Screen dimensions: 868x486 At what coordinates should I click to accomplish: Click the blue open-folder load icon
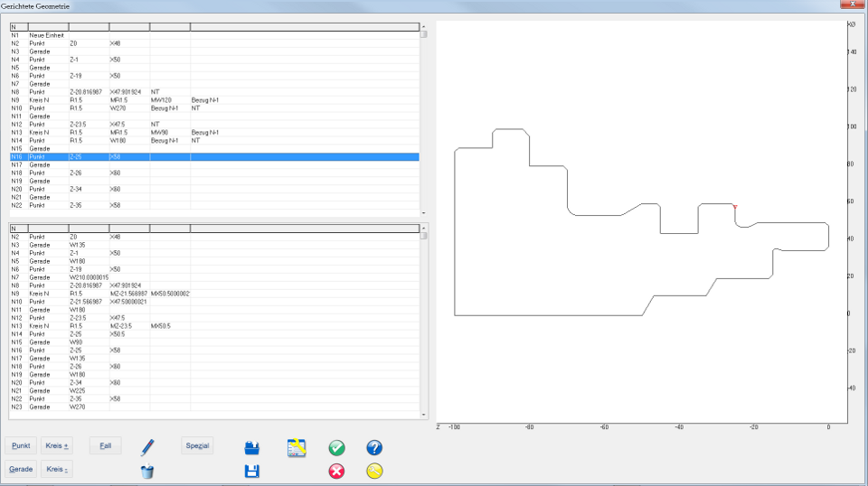252,448
